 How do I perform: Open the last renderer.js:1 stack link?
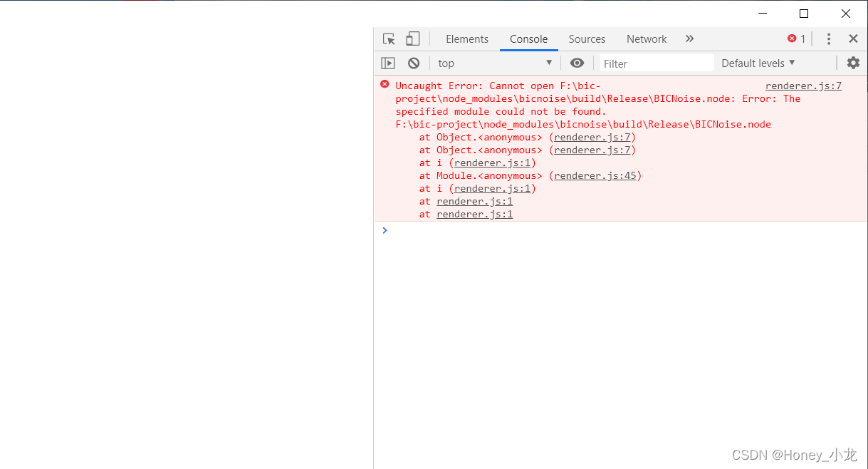tap(475, 215)
